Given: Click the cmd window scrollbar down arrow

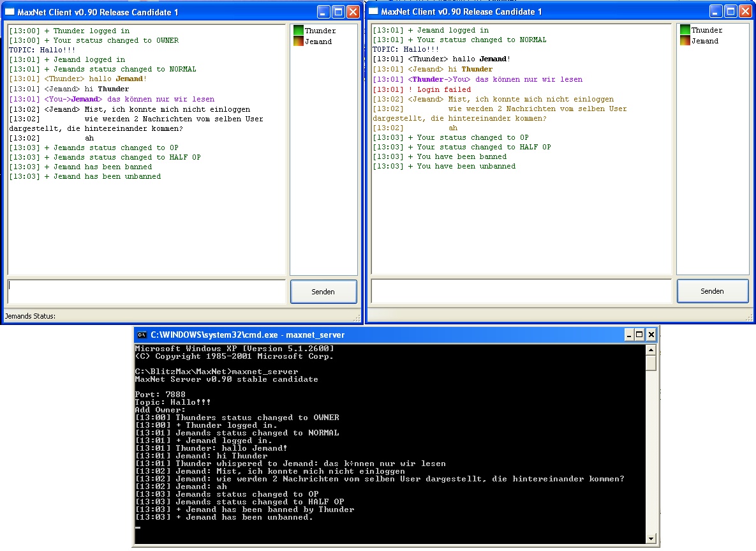Looking at the screenshot, I should (x=651, y=539).
